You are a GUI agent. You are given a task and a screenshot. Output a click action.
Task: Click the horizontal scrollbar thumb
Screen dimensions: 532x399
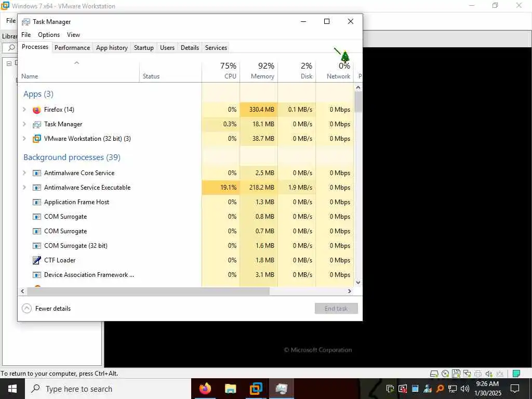[x=148, y=291]
